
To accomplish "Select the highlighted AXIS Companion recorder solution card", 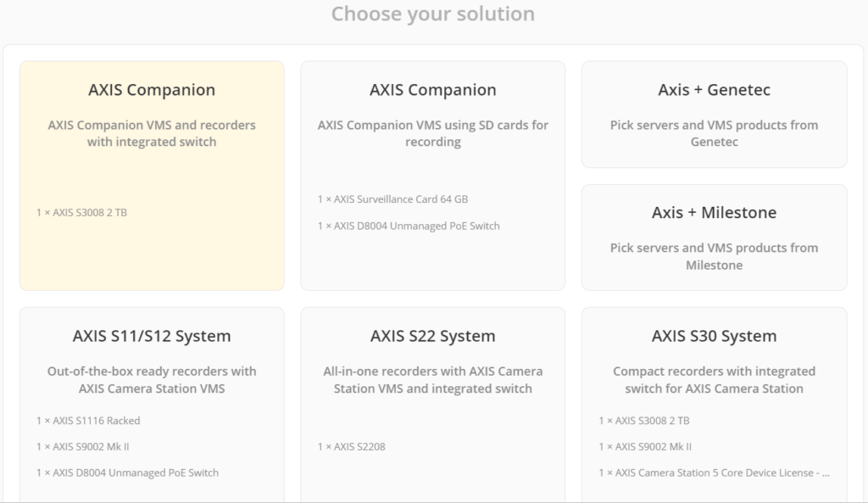I will pyautogui.click(x=152, y=174).
